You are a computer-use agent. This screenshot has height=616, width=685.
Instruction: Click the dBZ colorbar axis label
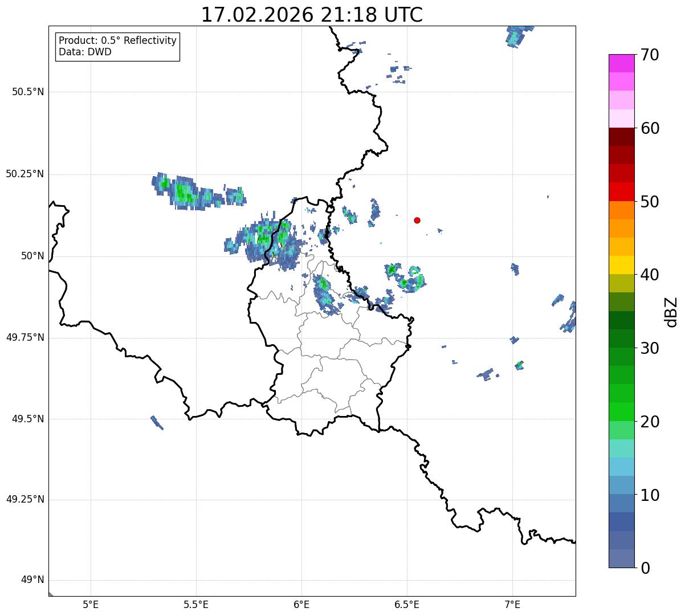coord(671,312)
